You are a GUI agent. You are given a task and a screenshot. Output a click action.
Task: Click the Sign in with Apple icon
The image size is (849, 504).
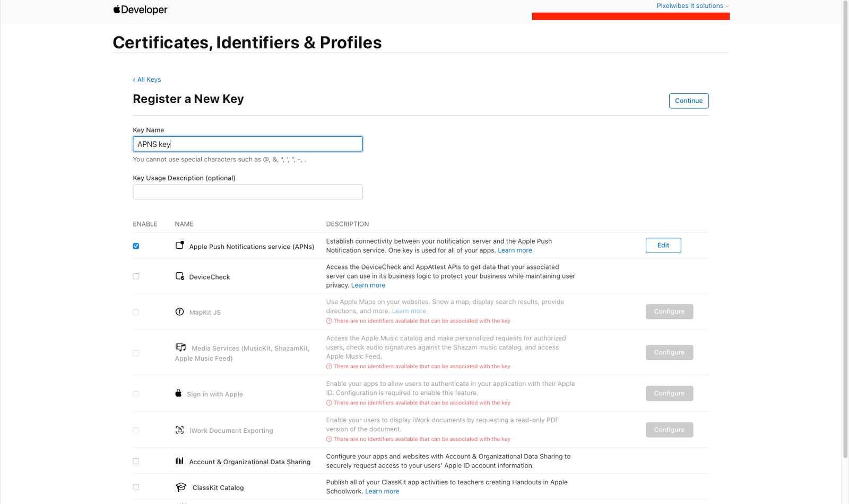click(178, 393)
